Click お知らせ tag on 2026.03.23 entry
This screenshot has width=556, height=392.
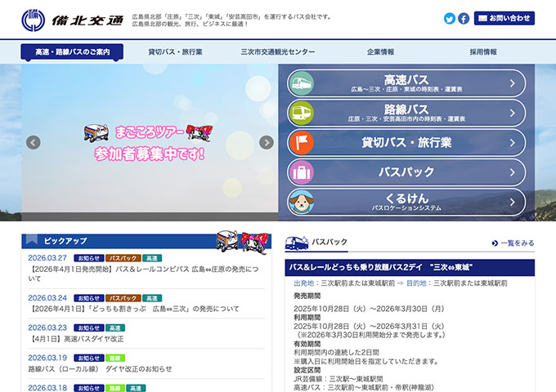click(89, 328)
